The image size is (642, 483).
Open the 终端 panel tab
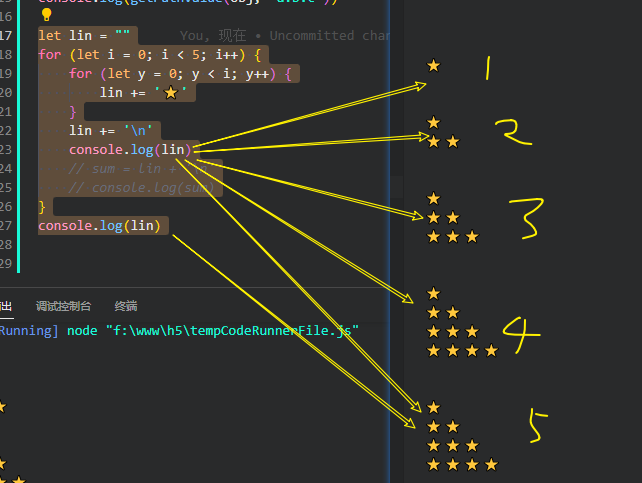tap(126, 306)
